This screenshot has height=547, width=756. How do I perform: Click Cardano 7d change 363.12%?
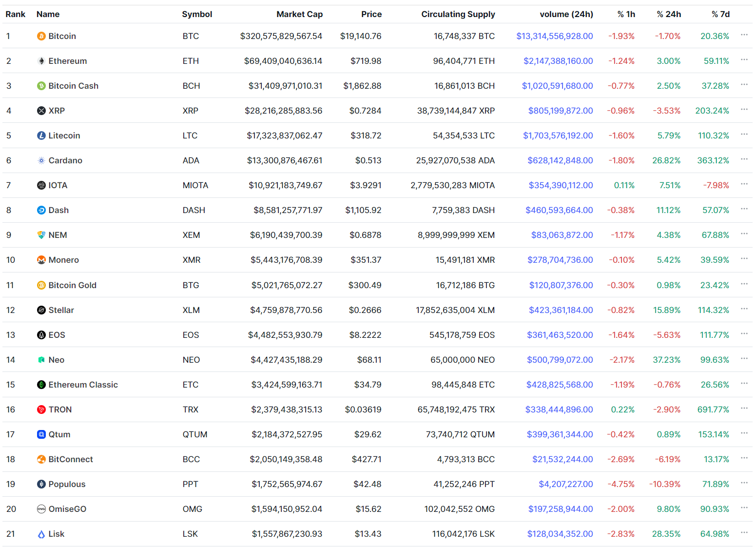click(713, 160)
